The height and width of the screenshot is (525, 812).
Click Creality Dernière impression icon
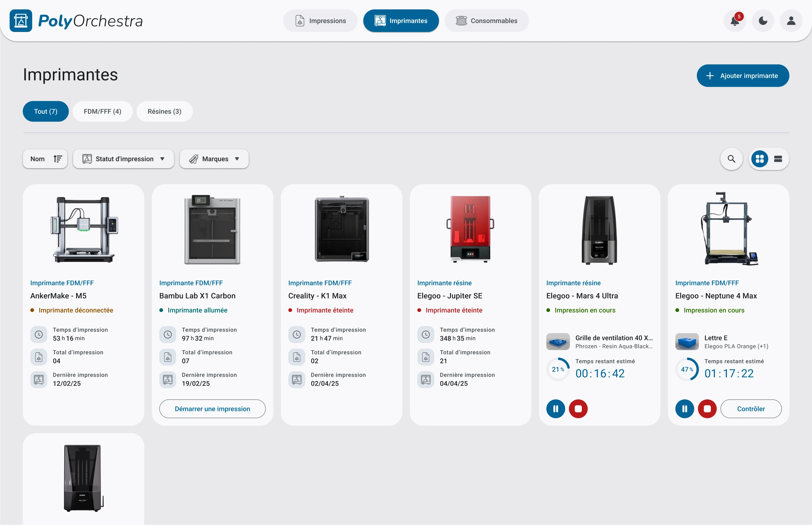[297, 379]
